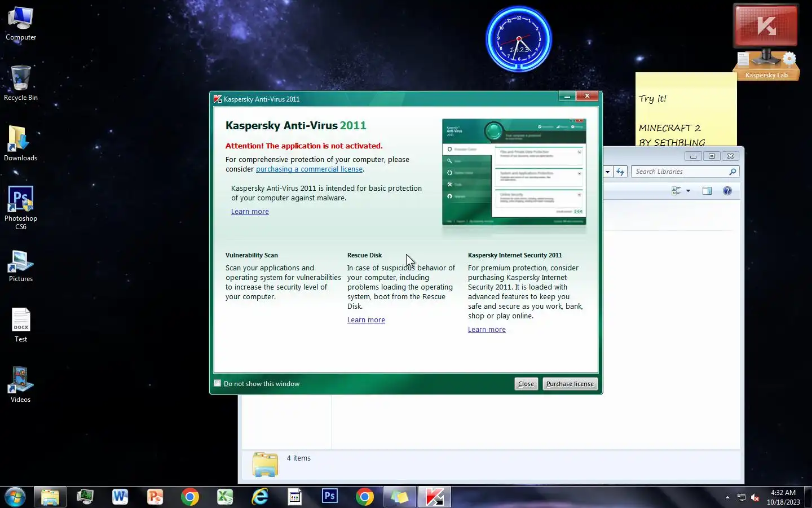
Task: Open the purchasing a commercial license link
Action: click(309, 169)
